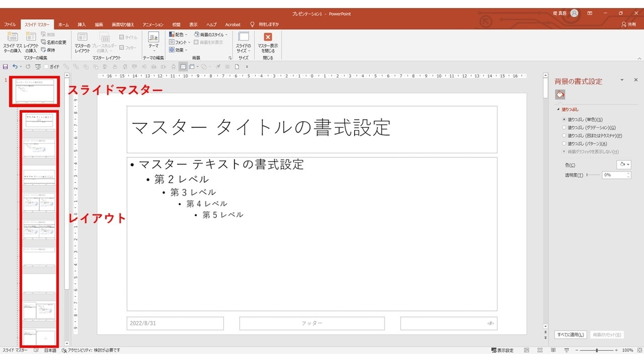Select Gradient Fill (グラデーション) radio

[564, 128]
